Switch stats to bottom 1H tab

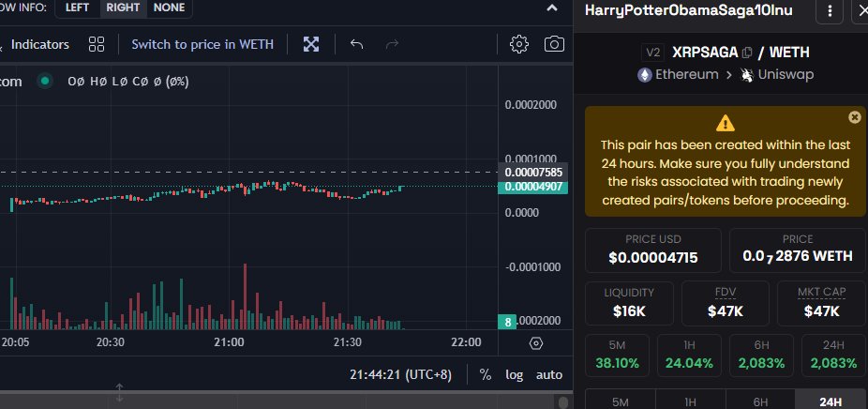coord(690,401)
